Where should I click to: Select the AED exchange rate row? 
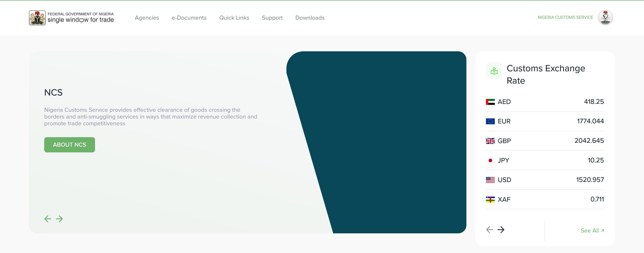click(545, 102)
